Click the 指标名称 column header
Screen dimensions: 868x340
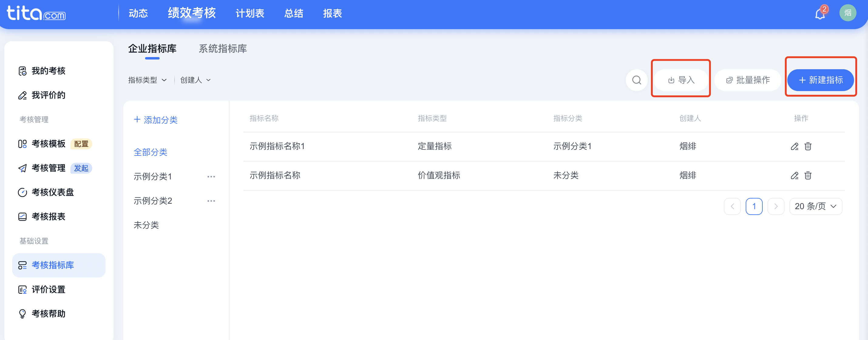tap(264, 118)
